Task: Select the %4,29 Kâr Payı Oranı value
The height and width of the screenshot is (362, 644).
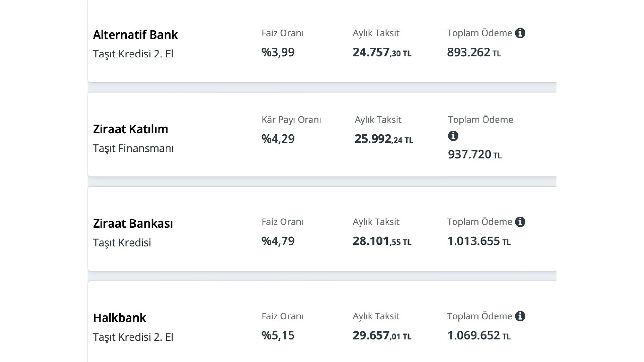Action: pos(278,139)
